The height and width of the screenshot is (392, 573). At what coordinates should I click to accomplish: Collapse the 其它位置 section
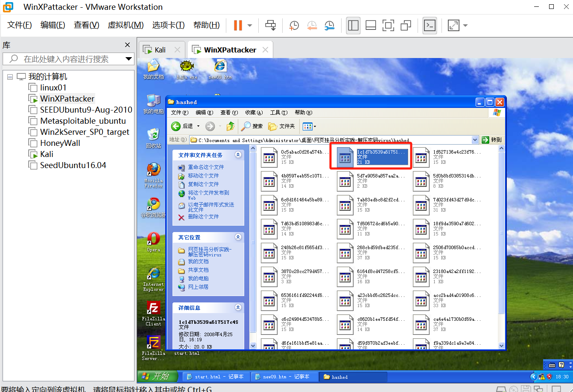point(238,237)
